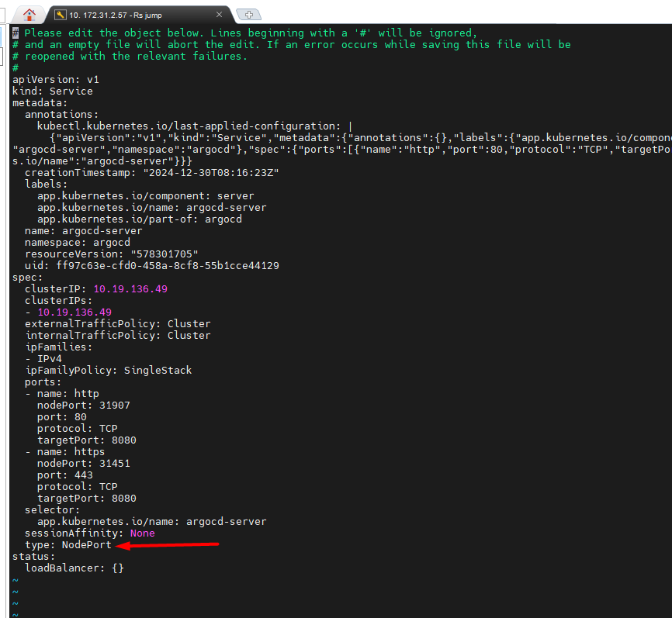The width and height of the screenshot is (672, 618).
Task: Click the '- 10.19.136.49' list entry
Action: coord(68,312)
